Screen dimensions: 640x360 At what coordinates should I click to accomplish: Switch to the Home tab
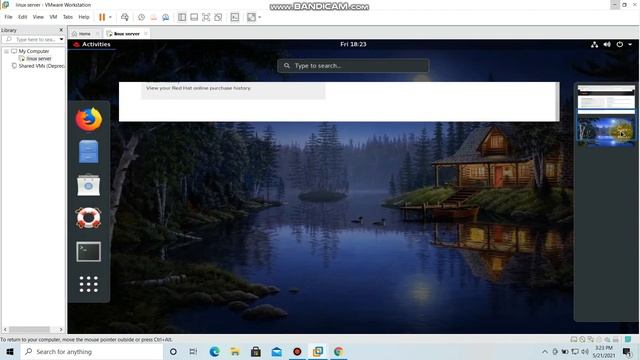coord(84,33)
